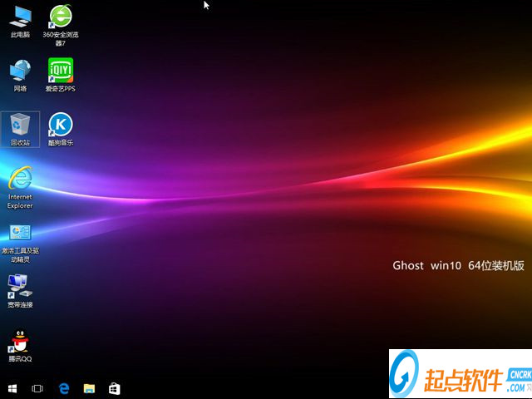Click the 360安全浏览器7 browser shortcut

pyautogui.click(x=60, y=17)
